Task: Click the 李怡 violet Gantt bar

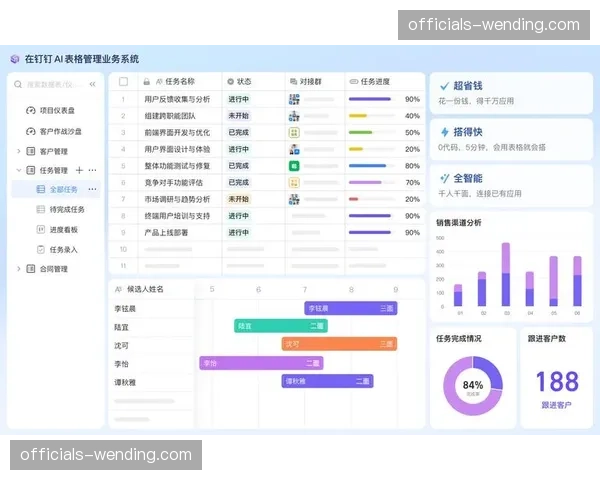Action: click(x=261, y=363)
